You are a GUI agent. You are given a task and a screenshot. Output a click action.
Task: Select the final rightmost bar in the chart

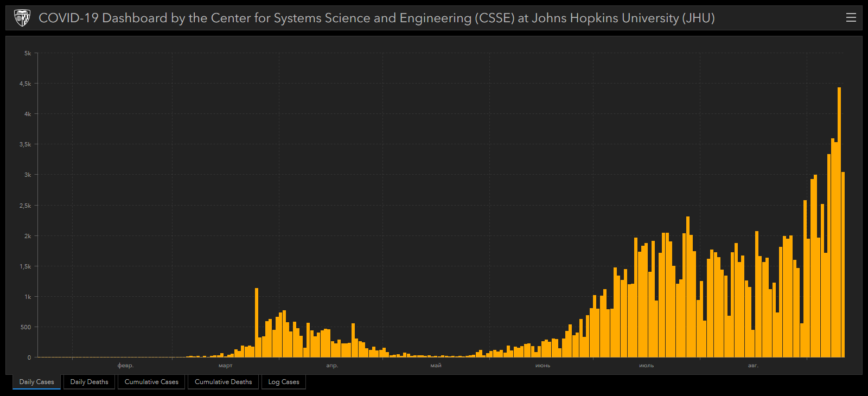pyautogui.click(x=843, y=265)
